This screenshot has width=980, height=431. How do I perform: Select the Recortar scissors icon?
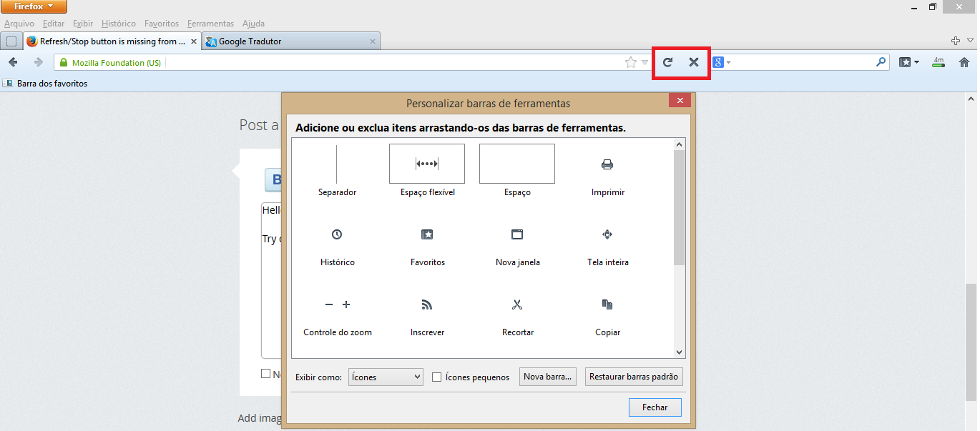pyautogui.click(x=517, y=304)
